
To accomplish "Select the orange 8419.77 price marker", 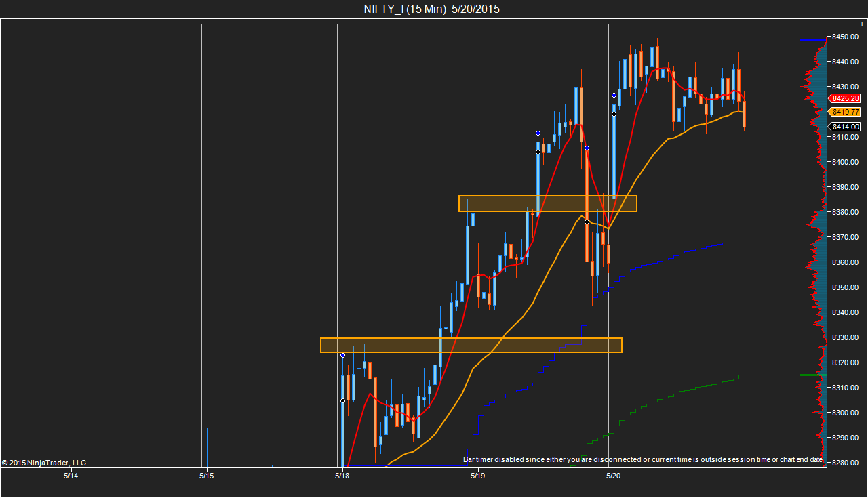I will coord(844,112).
